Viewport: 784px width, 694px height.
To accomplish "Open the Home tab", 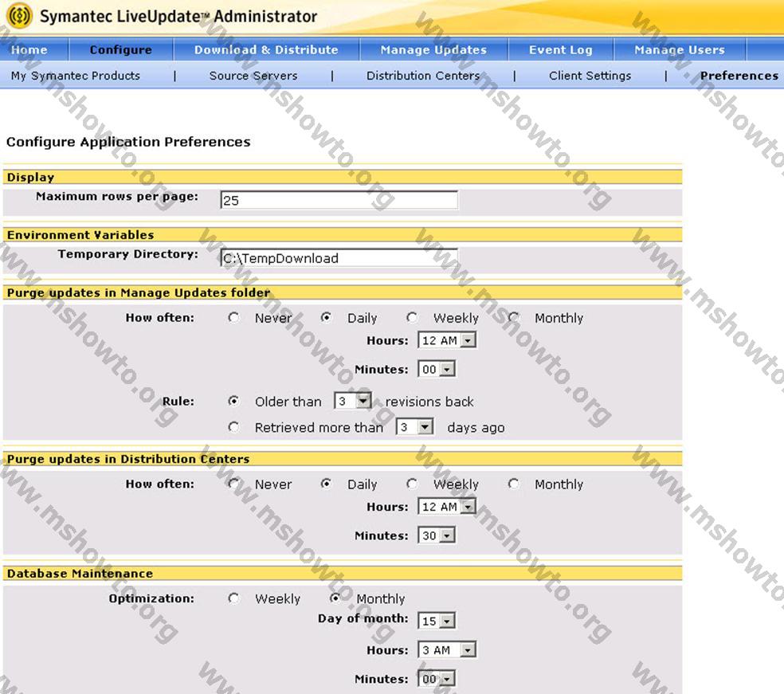I will coord(29,49).
